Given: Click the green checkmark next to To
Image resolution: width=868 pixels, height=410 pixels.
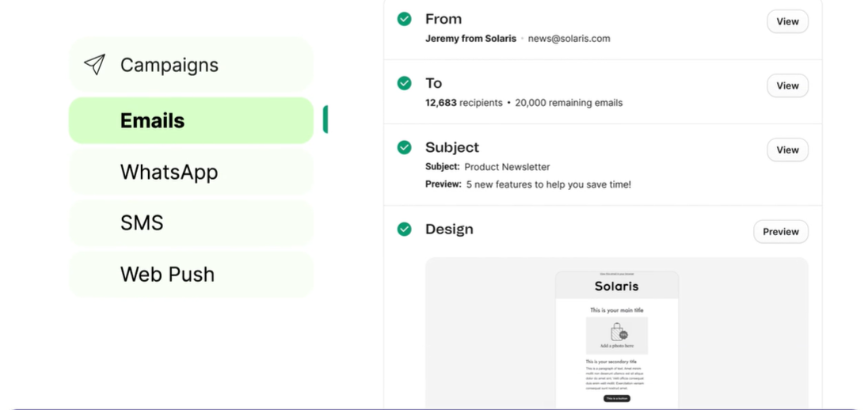Looking at the screenshot, I should 405,84.
